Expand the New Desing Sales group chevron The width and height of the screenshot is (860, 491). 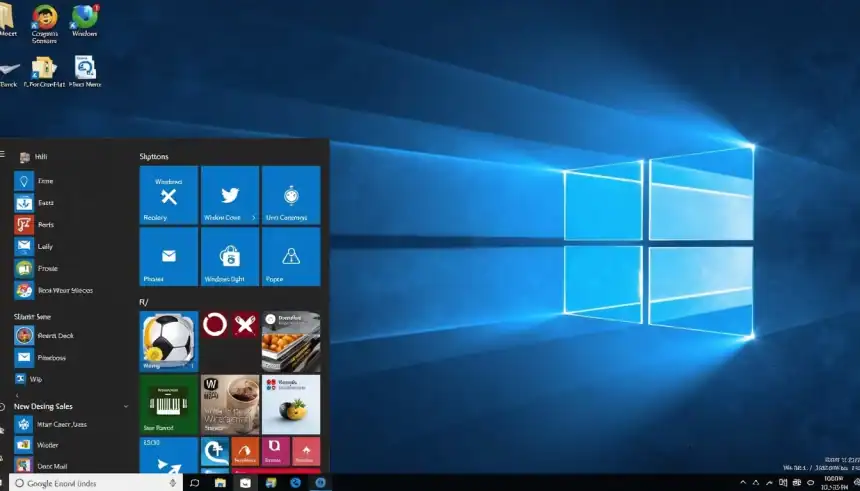pos(126,407)
